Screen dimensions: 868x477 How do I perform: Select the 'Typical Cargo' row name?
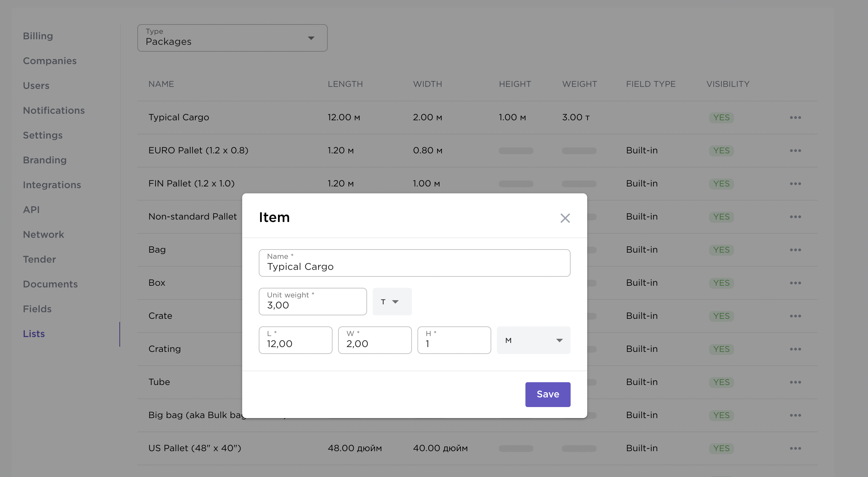click(179, 117)
